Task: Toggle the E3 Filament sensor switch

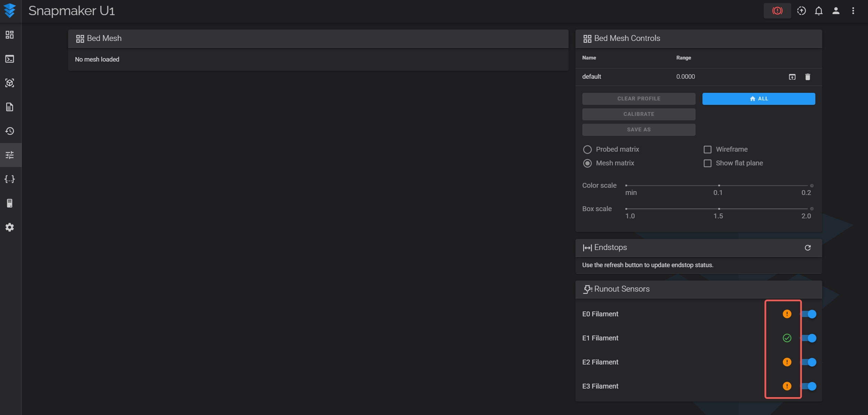Action: 809,386
